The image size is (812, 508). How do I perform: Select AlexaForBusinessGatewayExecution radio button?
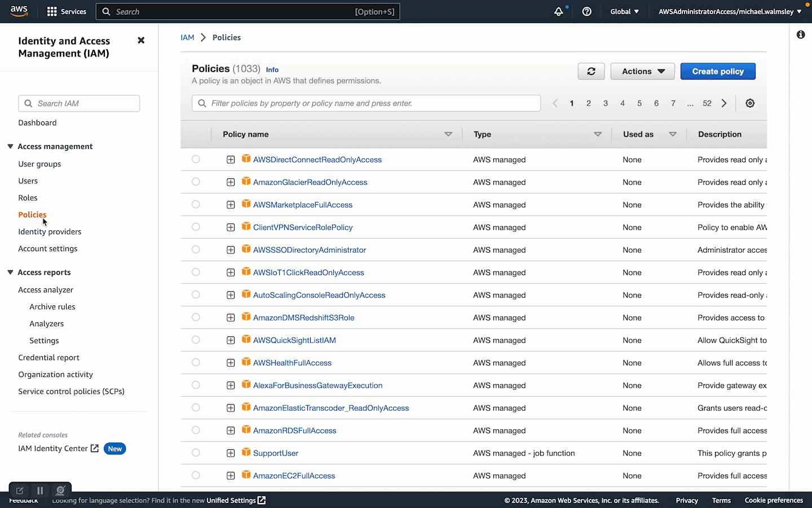click(196, 385)
